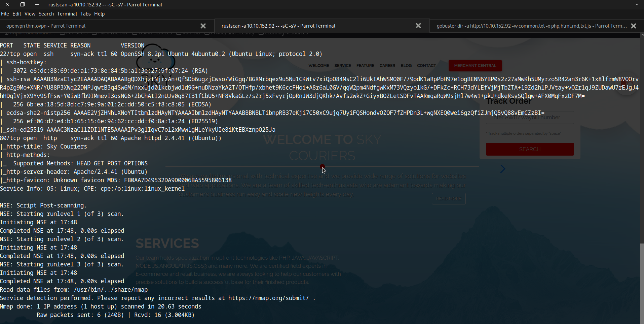
Task: Click the '| ssh-hostkey:' line
Action: 23,62
